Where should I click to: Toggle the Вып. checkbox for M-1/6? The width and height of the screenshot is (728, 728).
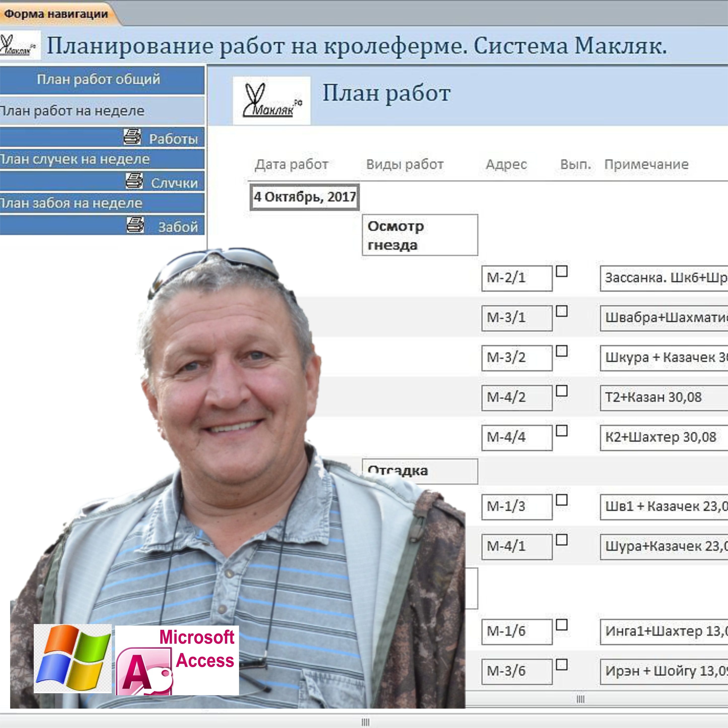click(x=561, y=625)
